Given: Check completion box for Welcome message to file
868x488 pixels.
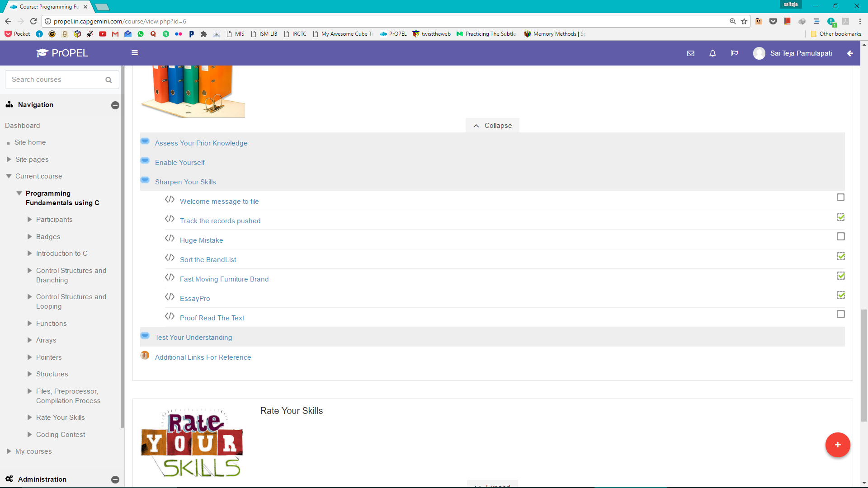Looking at the screenshot, I should (840, 197).
